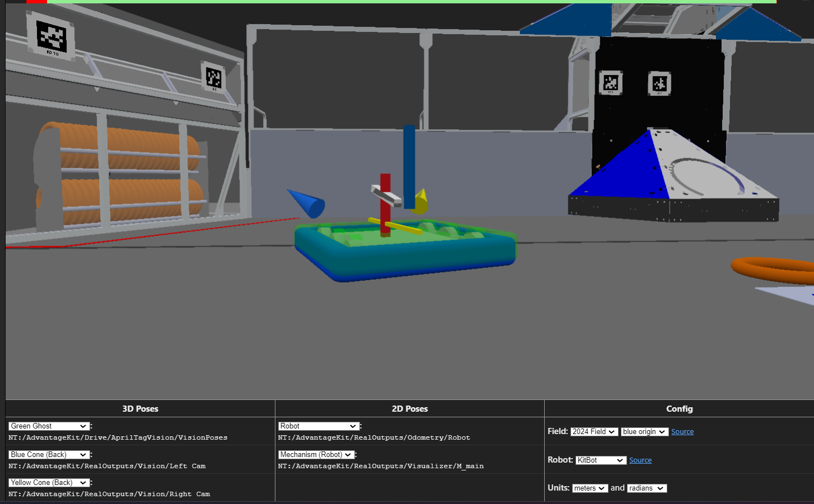Open the Field Source link
This screenshot has height=504, width=814.
pyautogui.click(x=682, y=431)
